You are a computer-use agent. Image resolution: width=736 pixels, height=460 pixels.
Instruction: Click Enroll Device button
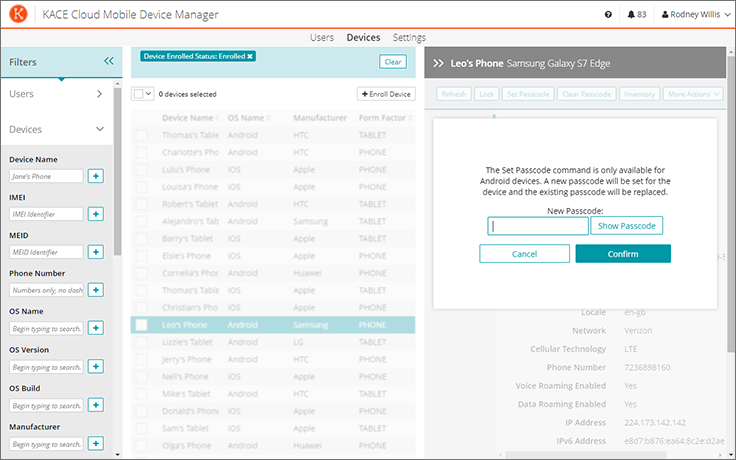pyautogui.click(x=386, y=94)
